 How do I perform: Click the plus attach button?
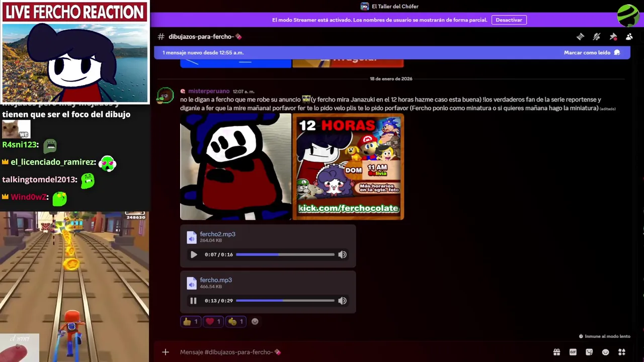(166, 352)
